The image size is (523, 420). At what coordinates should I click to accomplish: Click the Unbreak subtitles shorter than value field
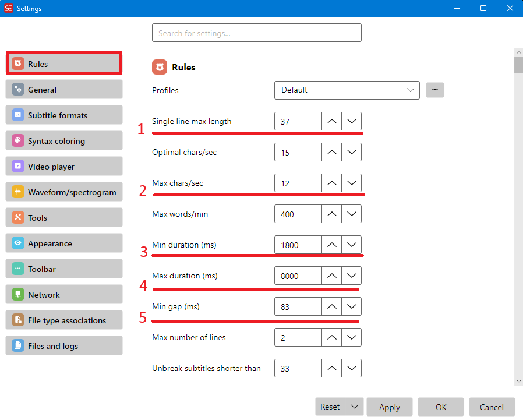pos(298,368)
